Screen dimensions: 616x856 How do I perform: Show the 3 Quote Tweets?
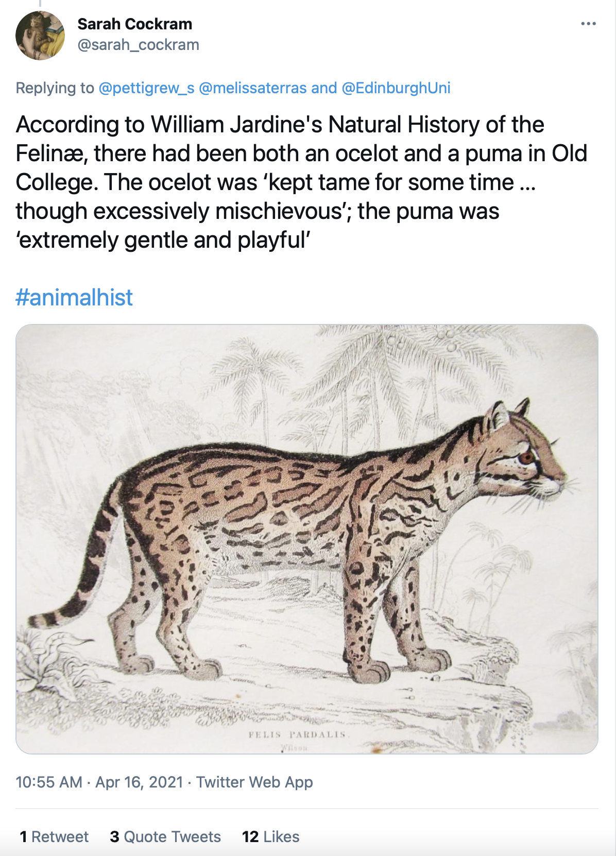click(x=165, y=836)
